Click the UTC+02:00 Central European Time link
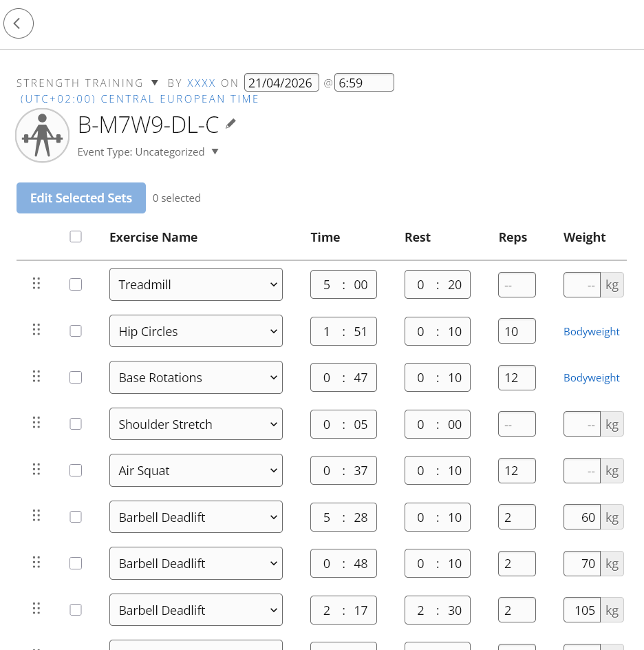Viewport: 644px width, 650px height. coord(140,99)
